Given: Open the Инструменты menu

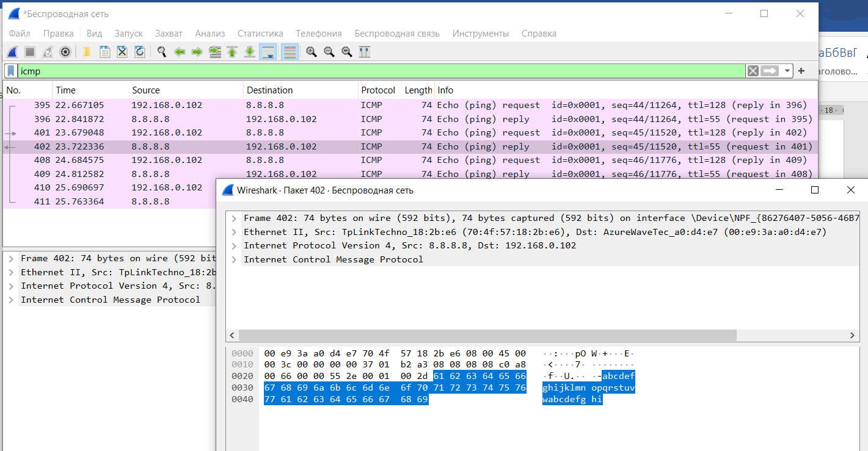Looking at the screenshot, I should 481,34.
